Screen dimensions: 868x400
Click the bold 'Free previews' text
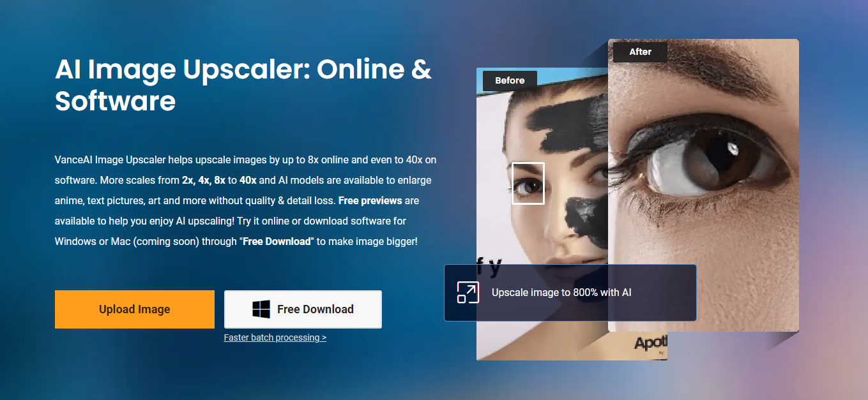click(370, 200)
